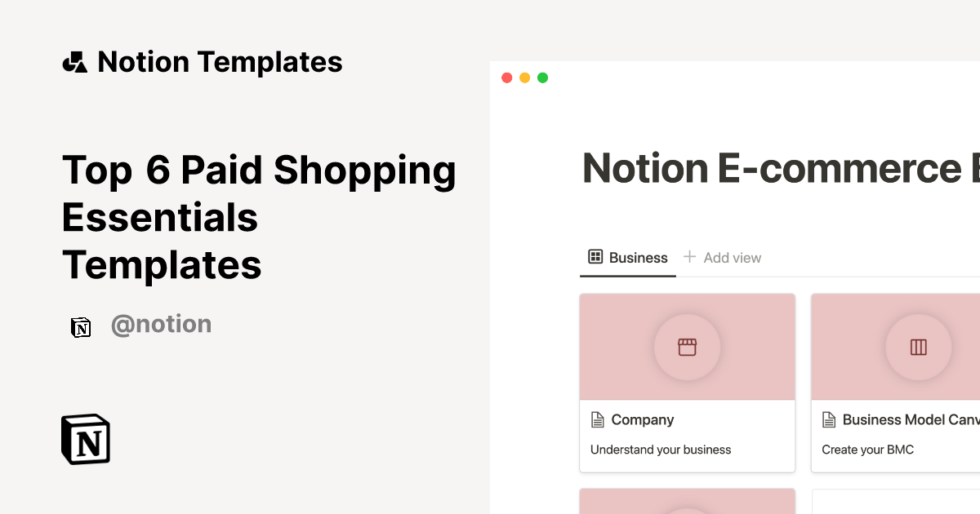This screenshot has height=514, width=980.
Task: Open the @notion creator profile link
Action: [161, 324]
